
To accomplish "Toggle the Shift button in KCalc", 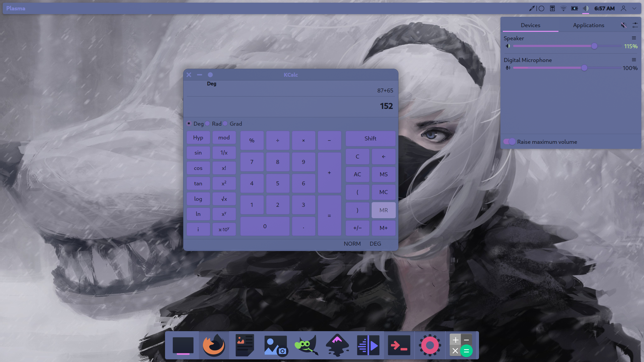I will (x=371, y=138).
